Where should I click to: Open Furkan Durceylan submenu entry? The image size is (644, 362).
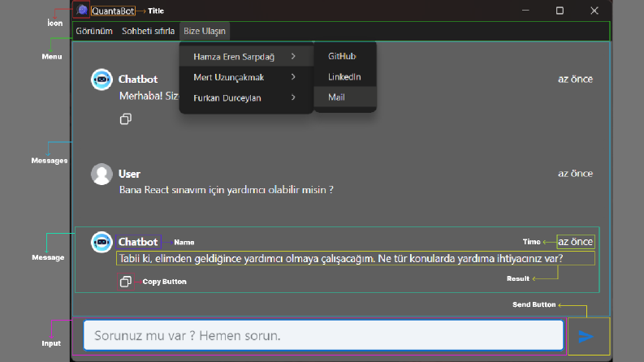coord(246,97)
